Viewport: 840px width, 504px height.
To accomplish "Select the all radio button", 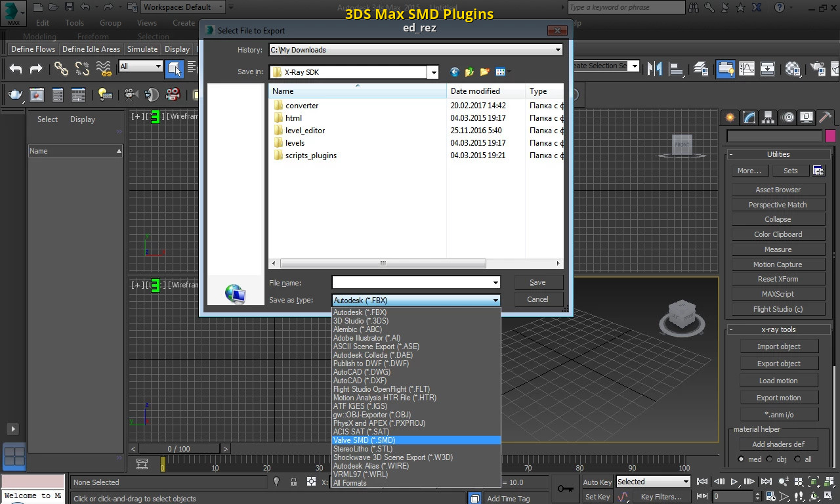I will click(797, 459).
